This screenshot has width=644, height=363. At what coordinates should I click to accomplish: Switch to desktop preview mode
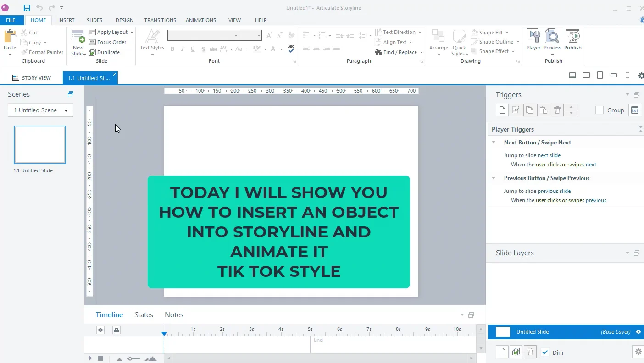coord(572,76)
